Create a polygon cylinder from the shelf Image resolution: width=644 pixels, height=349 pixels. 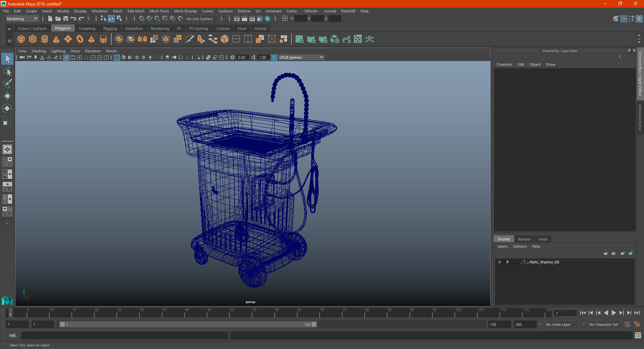click(45, 39)
